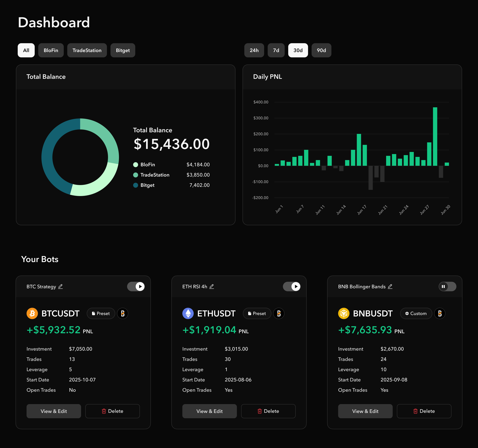Viewport: 478px width, 448px height.
Task: Click edit pencil beside BNB Bollinger Bands
Action: [390, 286]
